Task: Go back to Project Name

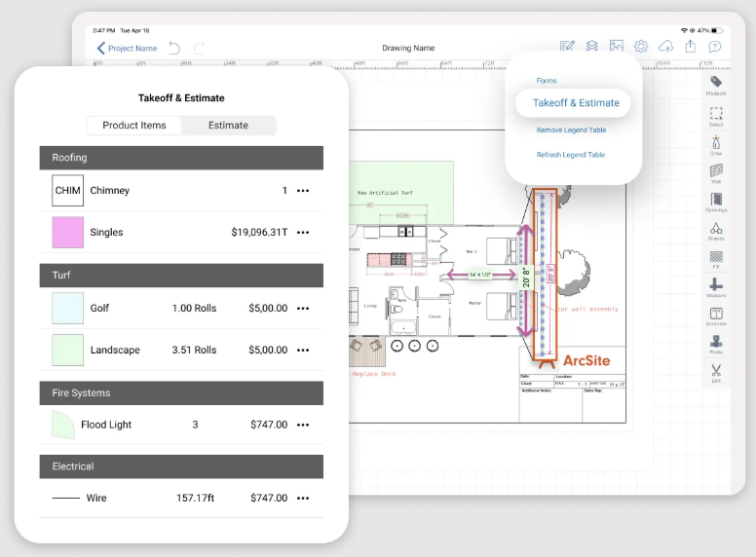Action: (x=127, y=48)
